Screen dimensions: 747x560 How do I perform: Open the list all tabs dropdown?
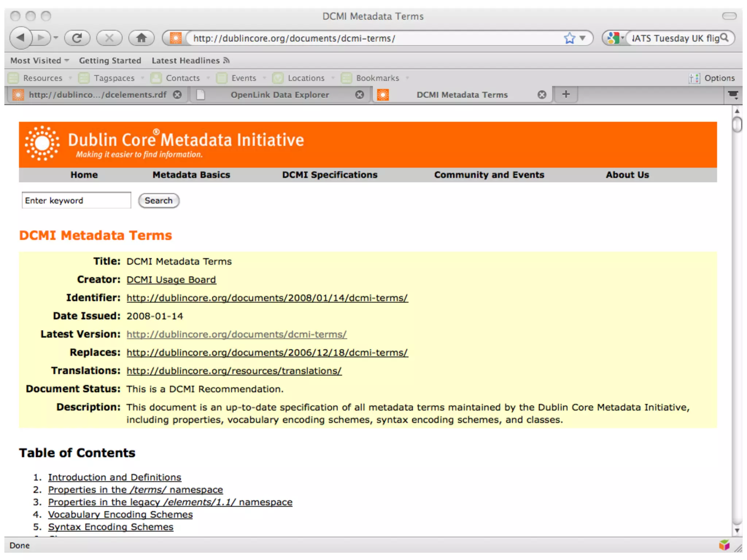pyautogui.click(x=733, y=95)
